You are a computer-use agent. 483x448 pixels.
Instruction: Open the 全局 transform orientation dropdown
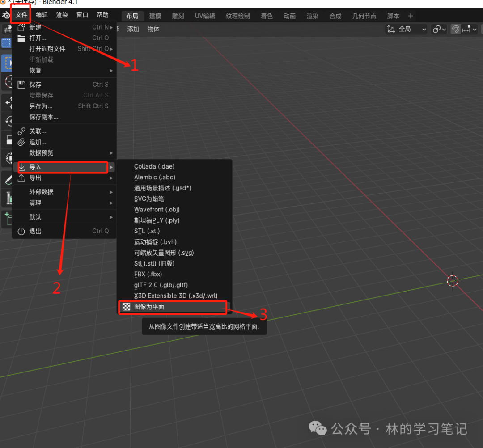pos(407,29)
